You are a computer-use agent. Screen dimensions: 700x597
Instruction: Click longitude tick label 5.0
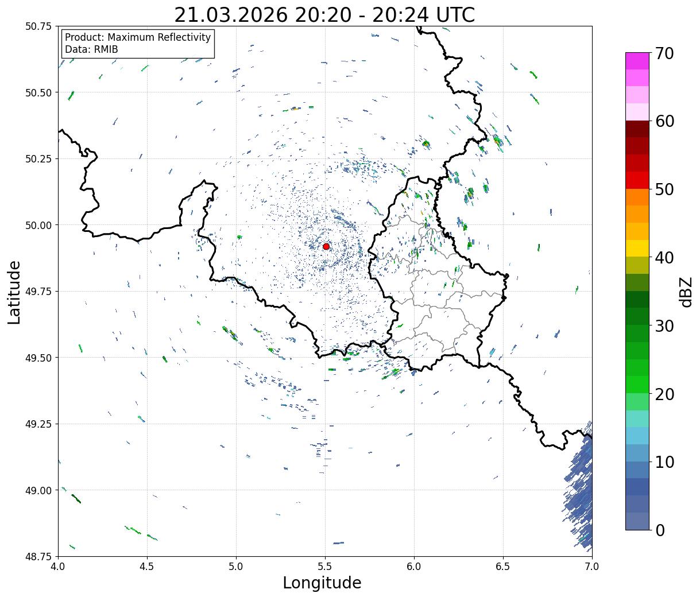236,567
